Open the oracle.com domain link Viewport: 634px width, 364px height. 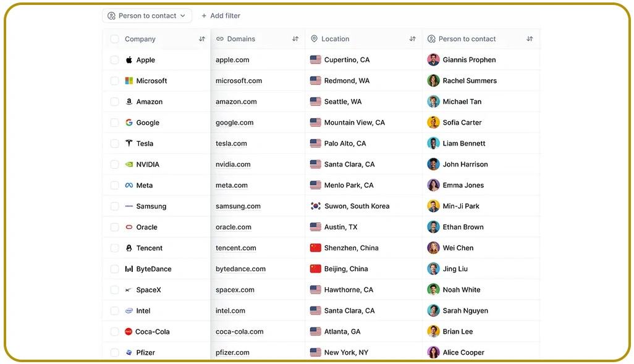(x=234, y=227)
